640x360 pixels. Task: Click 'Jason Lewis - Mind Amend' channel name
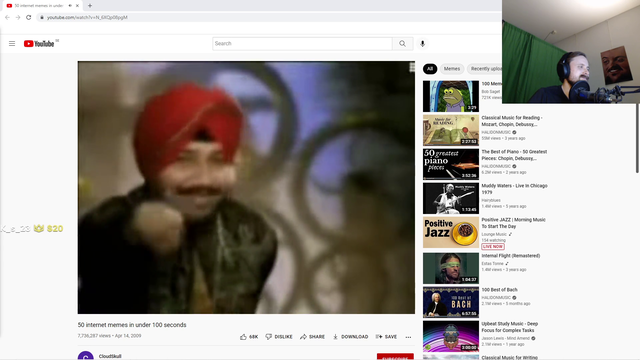(x=505, y=338)
